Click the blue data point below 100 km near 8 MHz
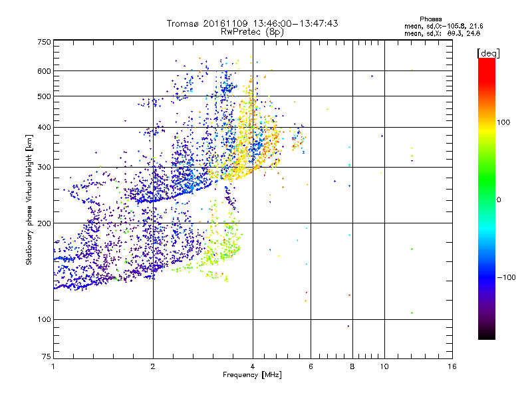This screenshot has width=532, height=399. (348, 327)
